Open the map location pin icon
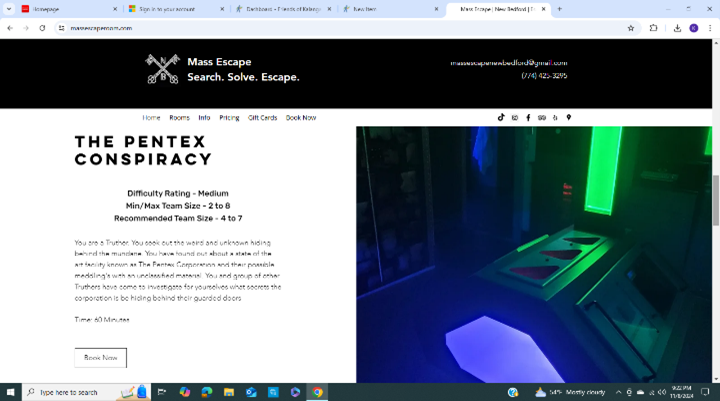720x401 pixels. (569, 118)
